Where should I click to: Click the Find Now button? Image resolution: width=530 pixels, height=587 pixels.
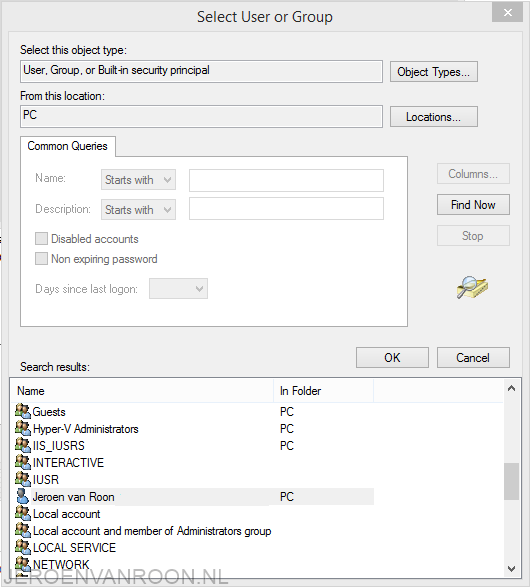473,205
